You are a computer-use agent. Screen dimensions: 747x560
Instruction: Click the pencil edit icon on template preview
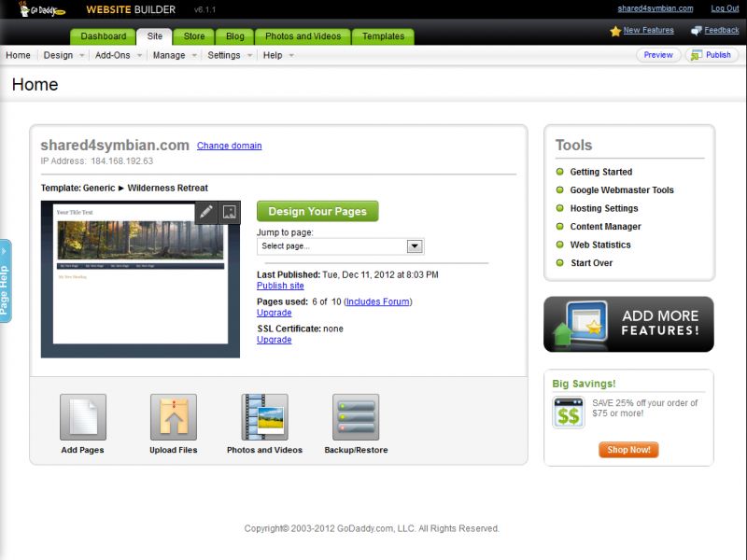point(206,212)
